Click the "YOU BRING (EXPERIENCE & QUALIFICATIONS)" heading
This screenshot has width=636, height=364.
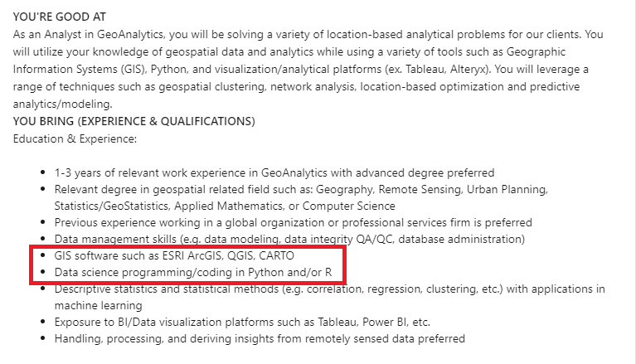point(134,121)
